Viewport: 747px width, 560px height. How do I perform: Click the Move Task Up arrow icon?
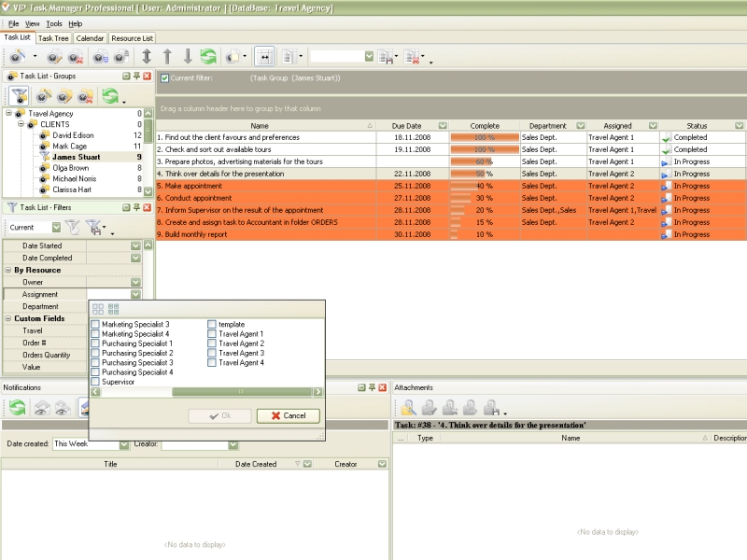tap(167, 57)
